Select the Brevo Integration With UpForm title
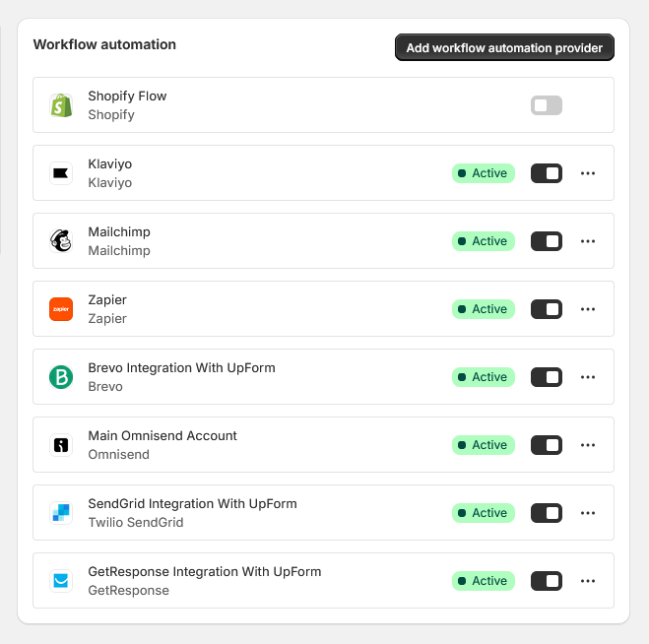Viewport: 649px width, 644px height. point(181,367)
